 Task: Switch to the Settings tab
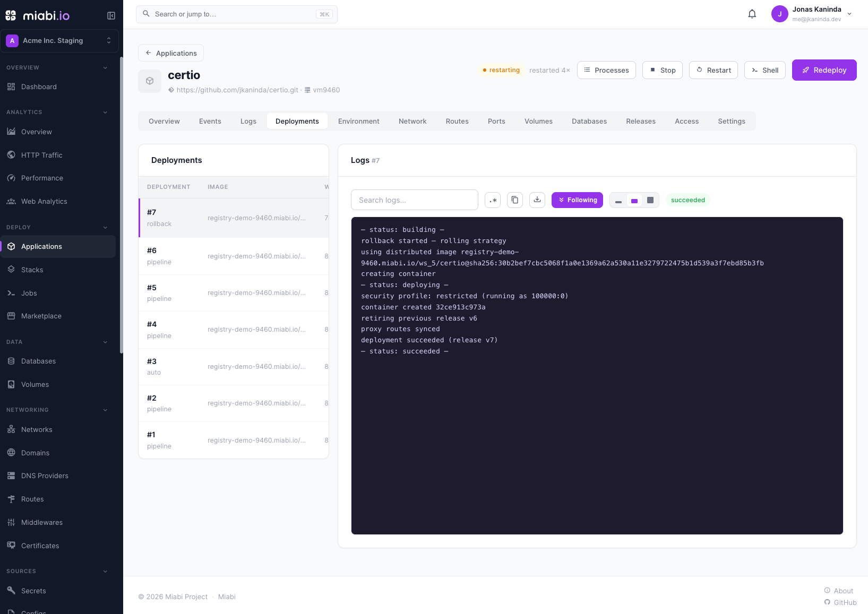click(x=732, y=122)
